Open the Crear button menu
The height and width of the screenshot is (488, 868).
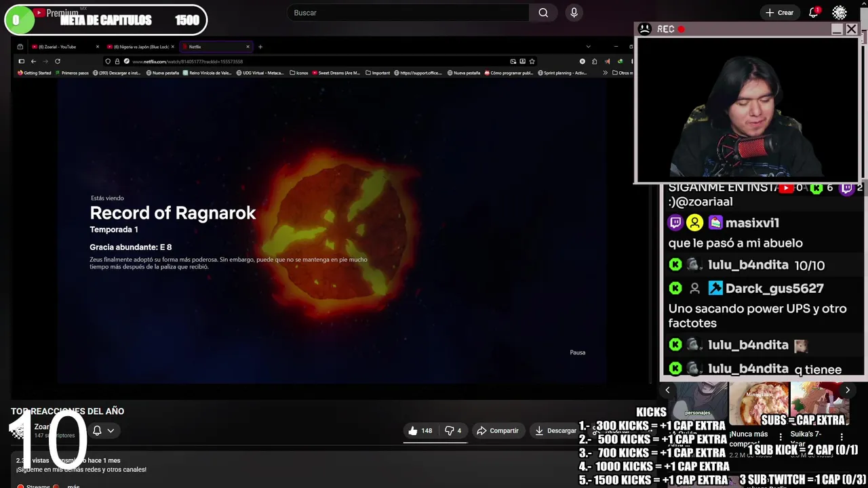779,13
